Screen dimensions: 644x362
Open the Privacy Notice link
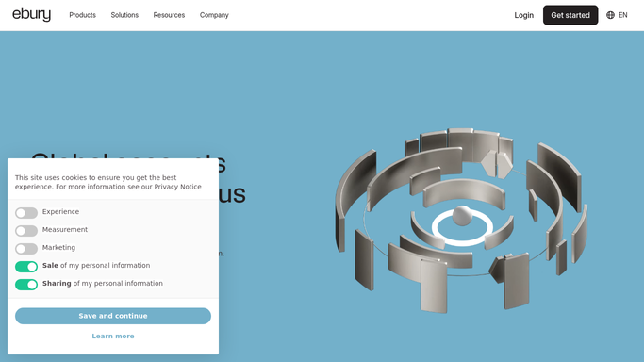point(178,187)
